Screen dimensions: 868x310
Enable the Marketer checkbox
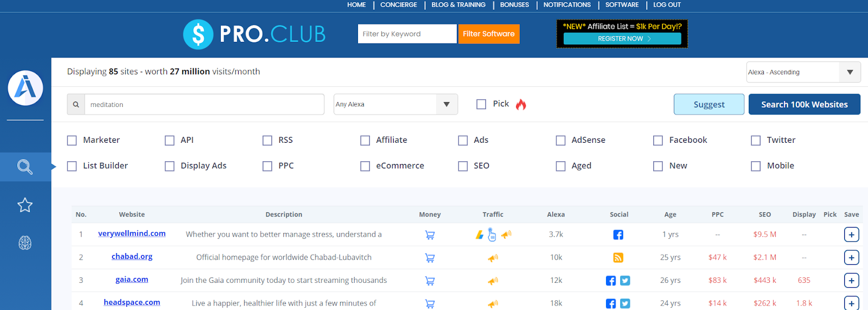click(72, 141)
